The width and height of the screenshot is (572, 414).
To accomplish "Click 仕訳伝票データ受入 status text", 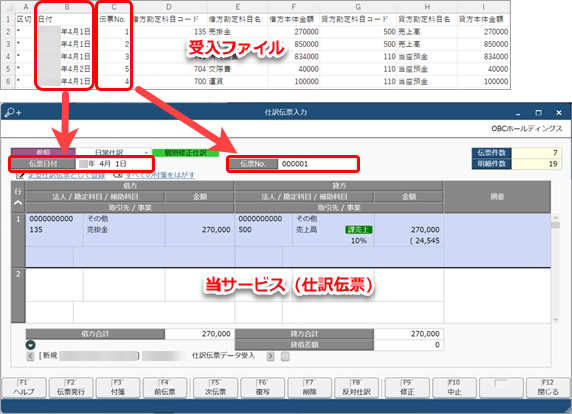I will [223, 355].
